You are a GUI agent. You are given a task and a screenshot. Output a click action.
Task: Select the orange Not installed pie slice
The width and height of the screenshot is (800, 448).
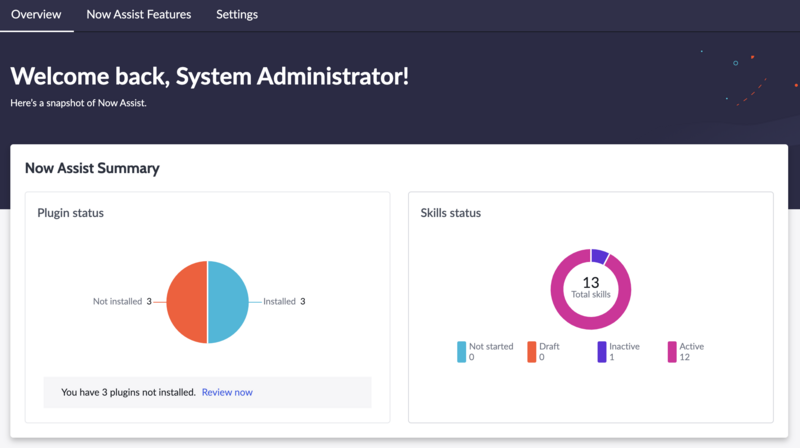[187, 302]
